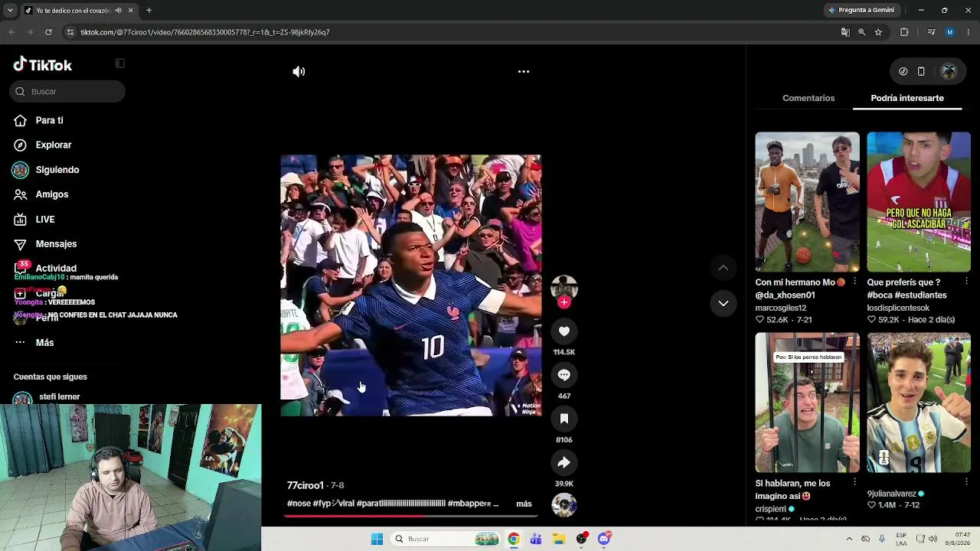Open Mensajes in the sidebar
The height and width of the screenshot is (551, 980).
point(56,244)
